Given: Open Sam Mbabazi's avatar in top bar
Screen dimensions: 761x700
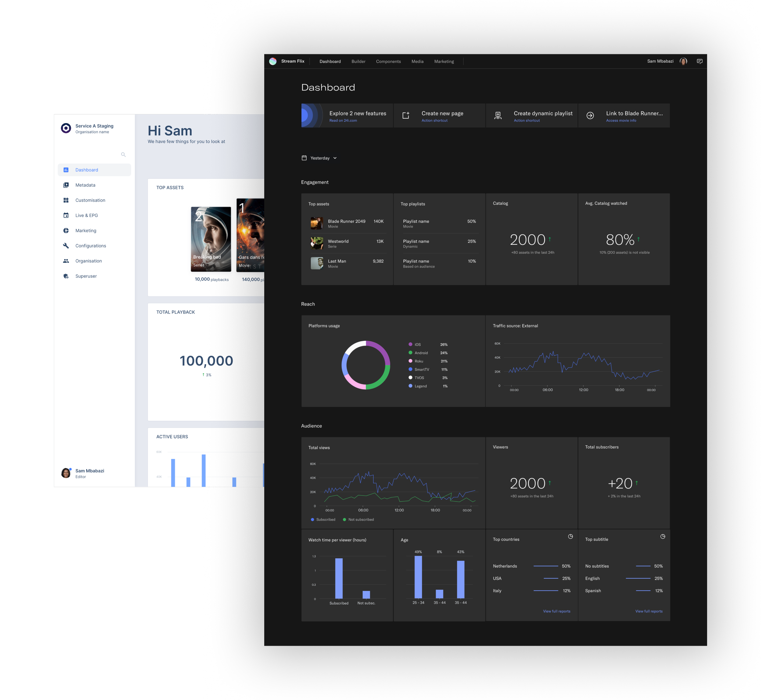Looking at the screenshot, I should pos(683,62).
